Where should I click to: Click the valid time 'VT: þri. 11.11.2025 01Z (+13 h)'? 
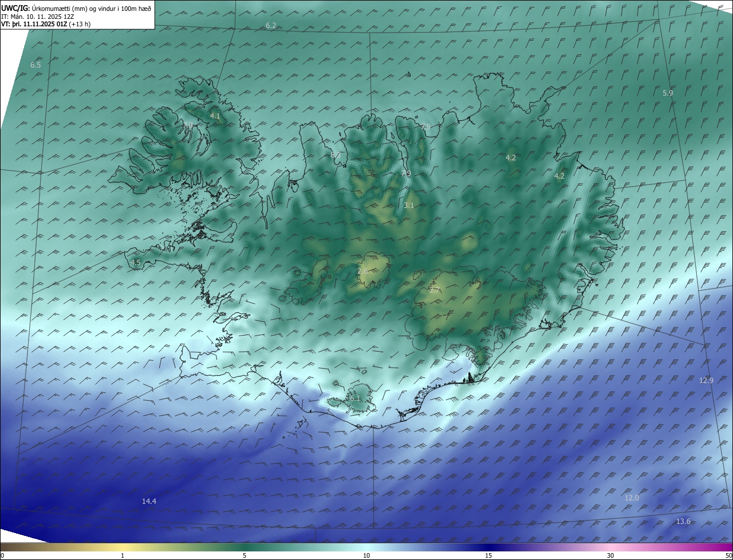click(x=46, y=24)
